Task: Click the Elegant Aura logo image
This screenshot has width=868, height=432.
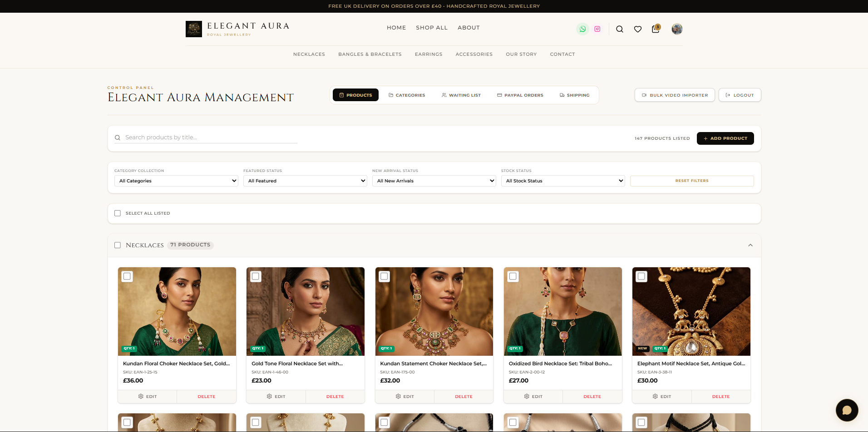Action: click(194, 29)
